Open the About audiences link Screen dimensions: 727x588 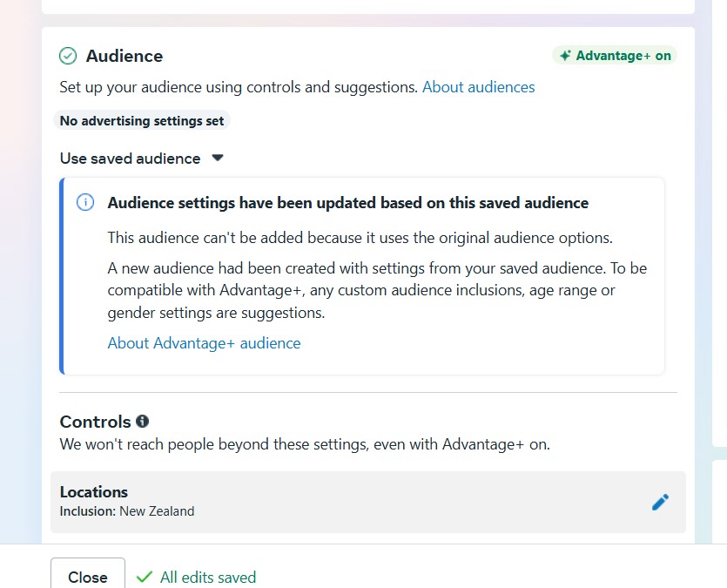[478, 87]
